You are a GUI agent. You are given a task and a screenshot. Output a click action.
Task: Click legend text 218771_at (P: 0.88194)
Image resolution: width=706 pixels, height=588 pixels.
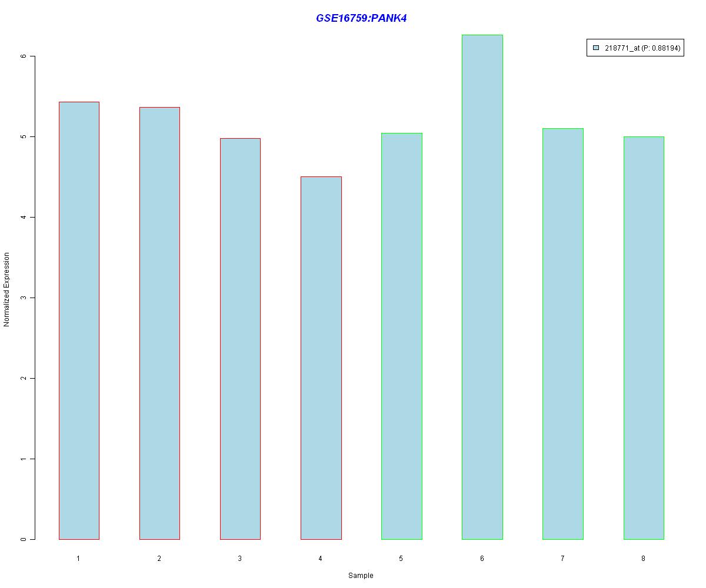coord(642,48)
